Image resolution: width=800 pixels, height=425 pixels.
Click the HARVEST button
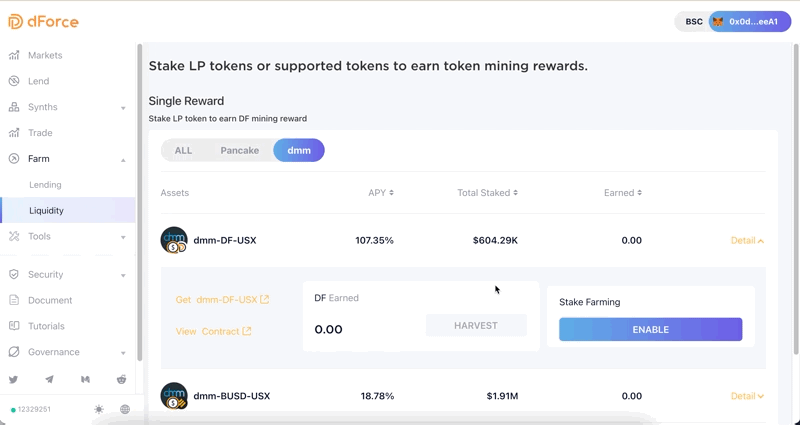click(476, 326)
